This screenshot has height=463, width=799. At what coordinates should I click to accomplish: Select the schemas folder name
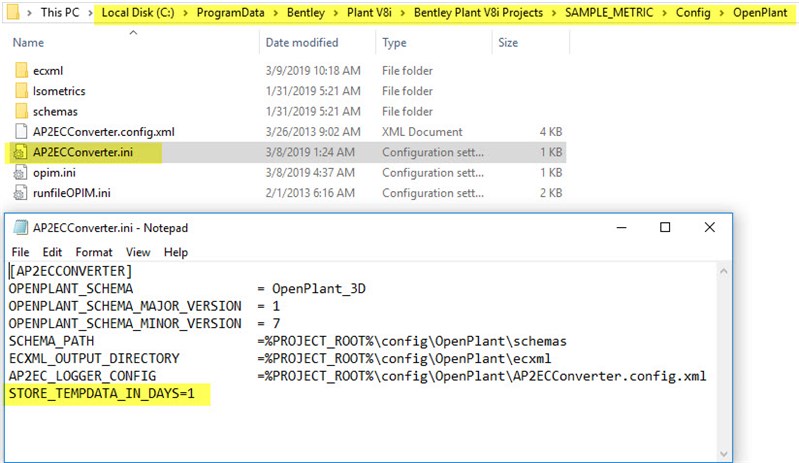click(55, 111)
